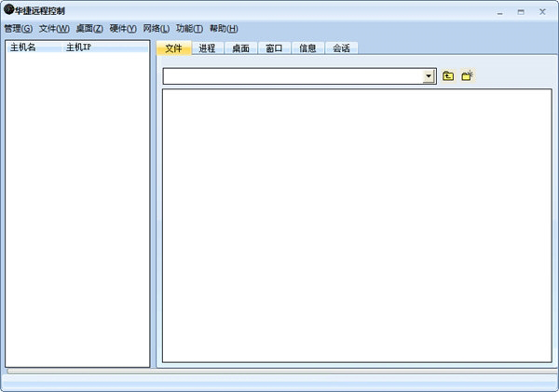Screen dimensions: 559x392
Task: Switch to the 桌面 tab
Action: pos(240,48)
